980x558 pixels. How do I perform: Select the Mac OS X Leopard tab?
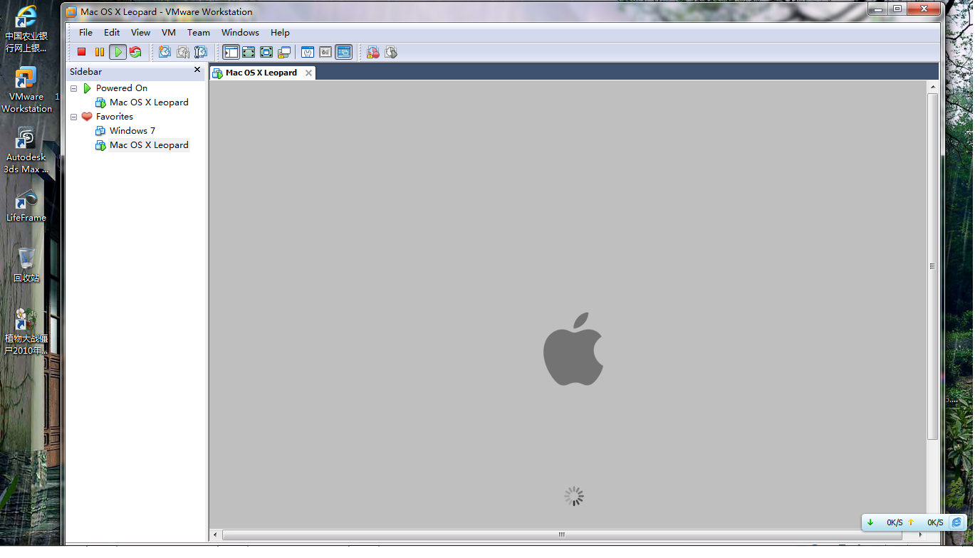click(261, 73)
